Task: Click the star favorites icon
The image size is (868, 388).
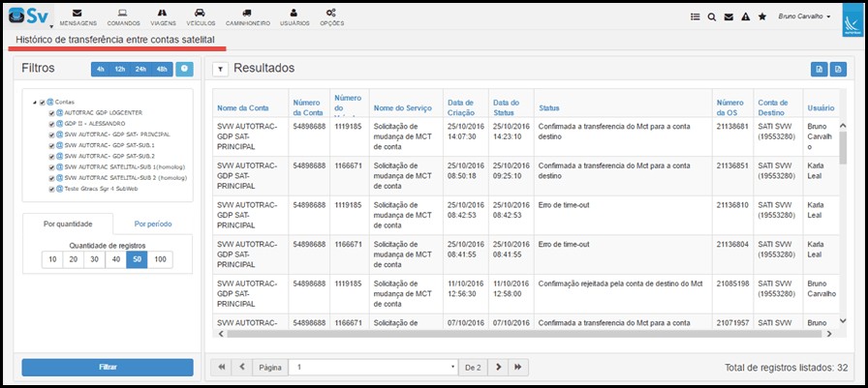Action: [761, 16]
